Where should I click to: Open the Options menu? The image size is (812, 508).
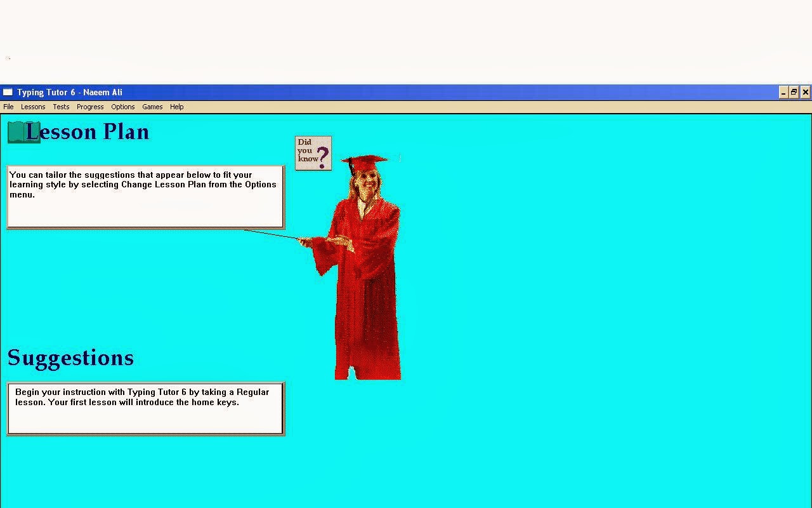point(122,107)
